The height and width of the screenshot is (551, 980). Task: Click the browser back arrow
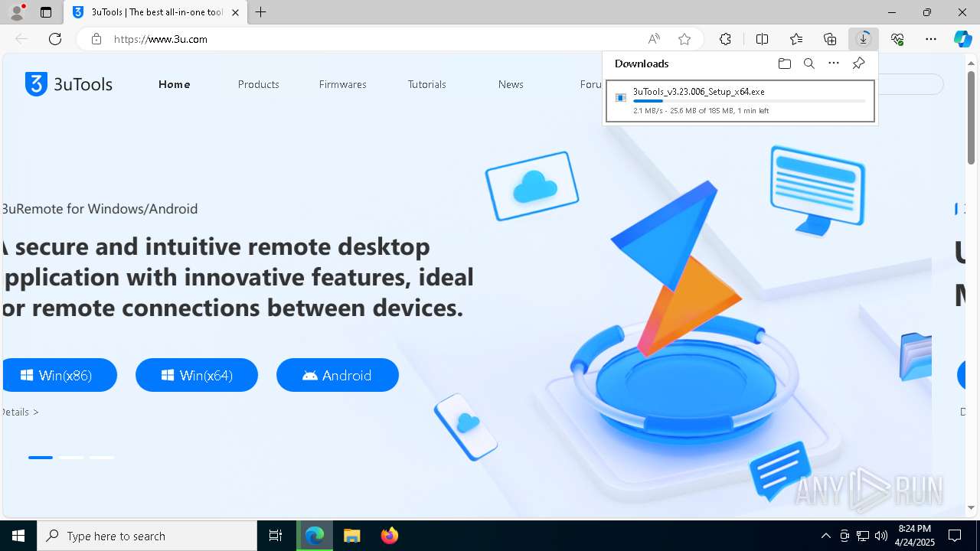(x=21, y=39)
